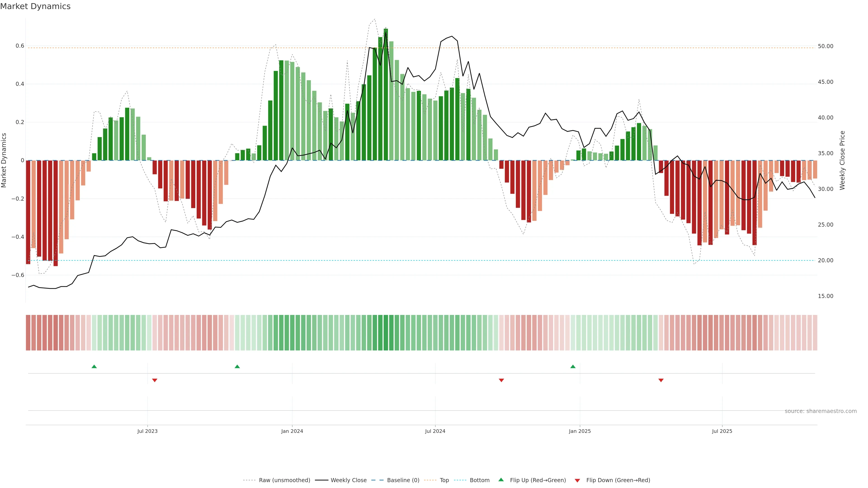
Task: Click the first green flip-up triangle marker
Action: (94, 366)
